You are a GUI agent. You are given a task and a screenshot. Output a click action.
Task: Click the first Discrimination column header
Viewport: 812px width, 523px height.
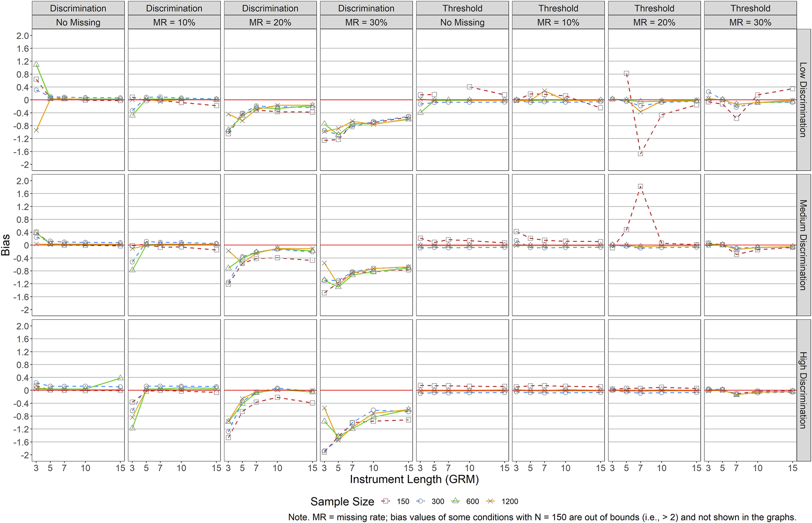coord(78,8)
